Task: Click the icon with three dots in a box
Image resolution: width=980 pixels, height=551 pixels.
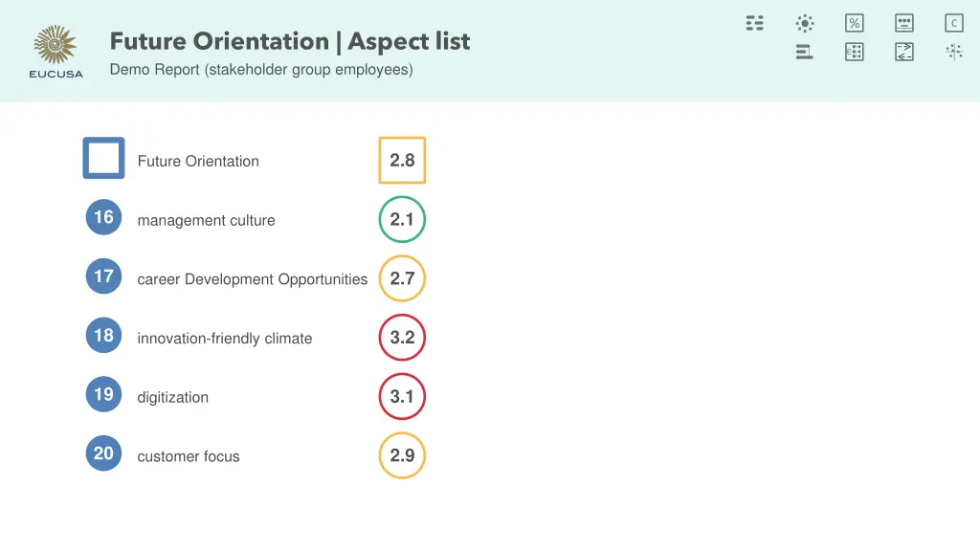Action: pos(904,23)
